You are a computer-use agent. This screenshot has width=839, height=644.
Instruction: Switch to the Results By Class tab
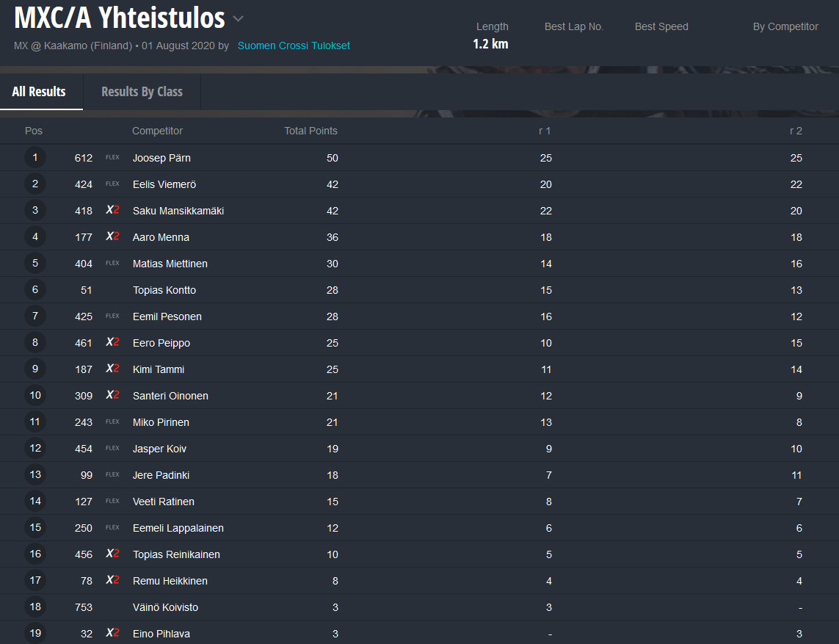point(142,92)
